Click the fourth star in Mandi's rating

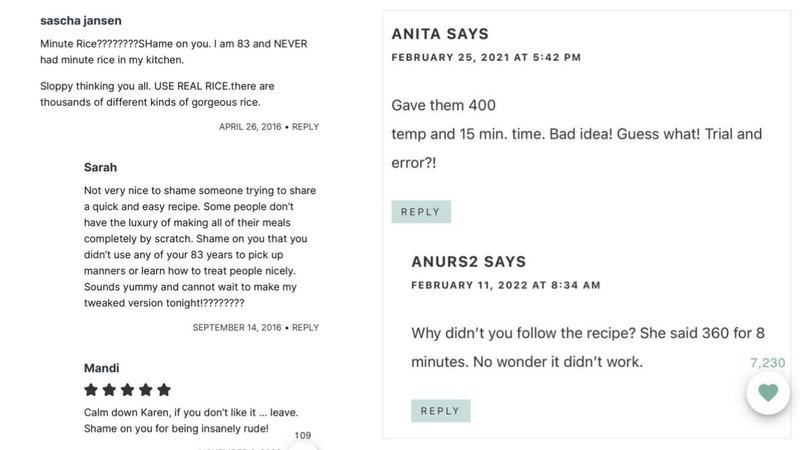(x=146, y=390)
